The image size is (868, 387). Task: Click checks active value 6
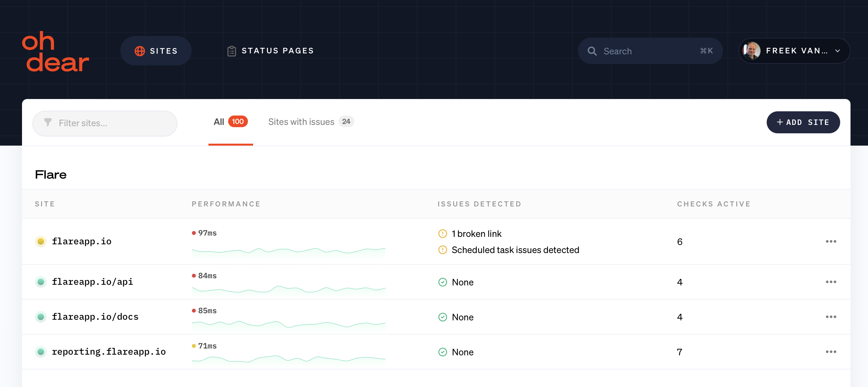(x=680, y=241)
